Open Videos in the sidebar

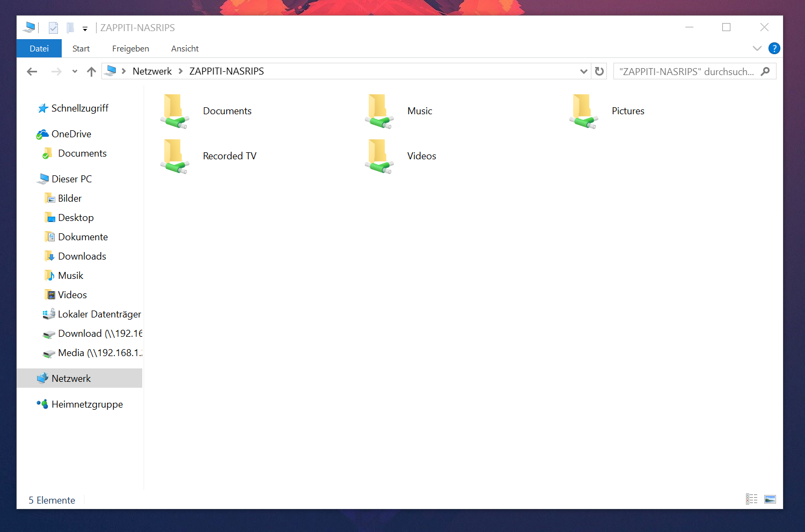(x=72, y=295)
